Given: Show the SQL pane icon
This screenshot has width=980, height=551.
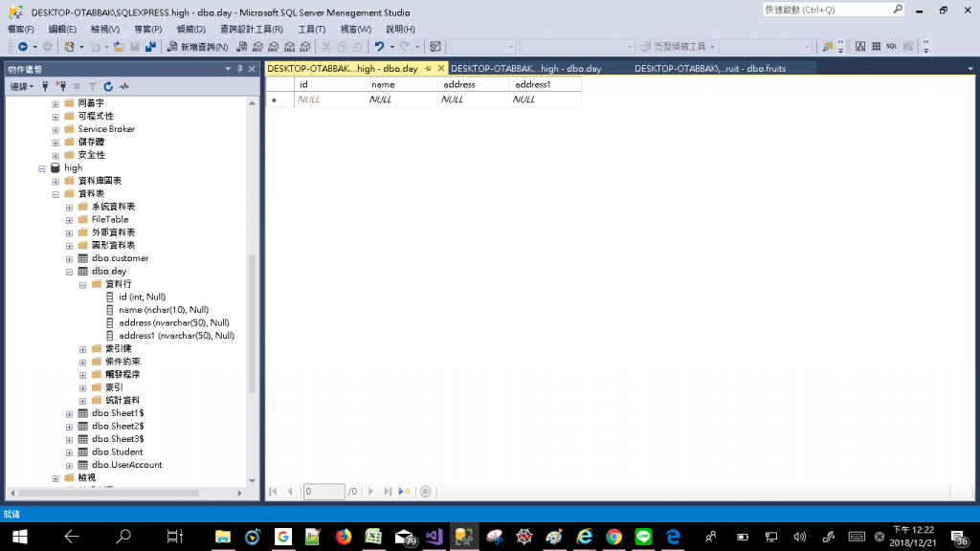Looking at the screenshot, I should pos(892,47).
